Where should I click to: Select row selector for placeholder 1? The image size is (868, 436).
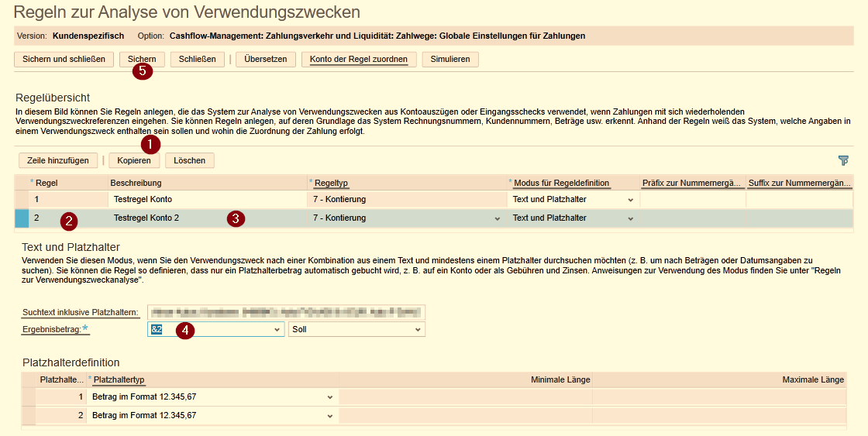click(x=28, y=397)
